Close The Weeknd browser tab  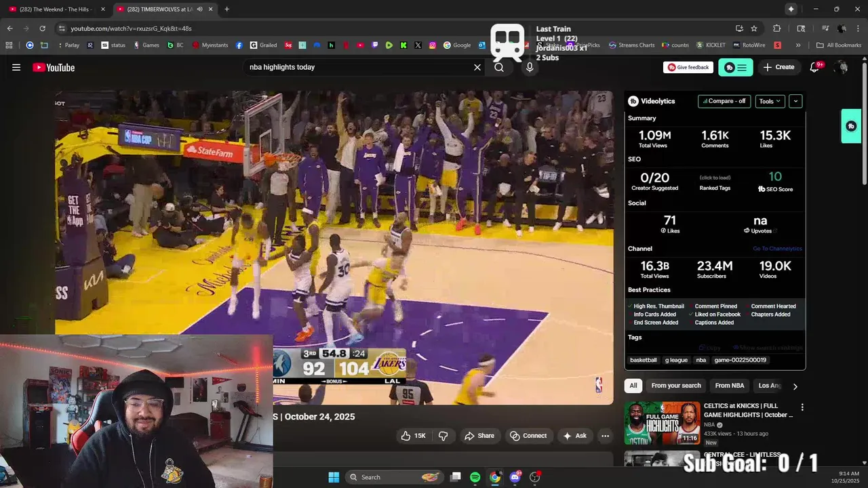(103, 9)
